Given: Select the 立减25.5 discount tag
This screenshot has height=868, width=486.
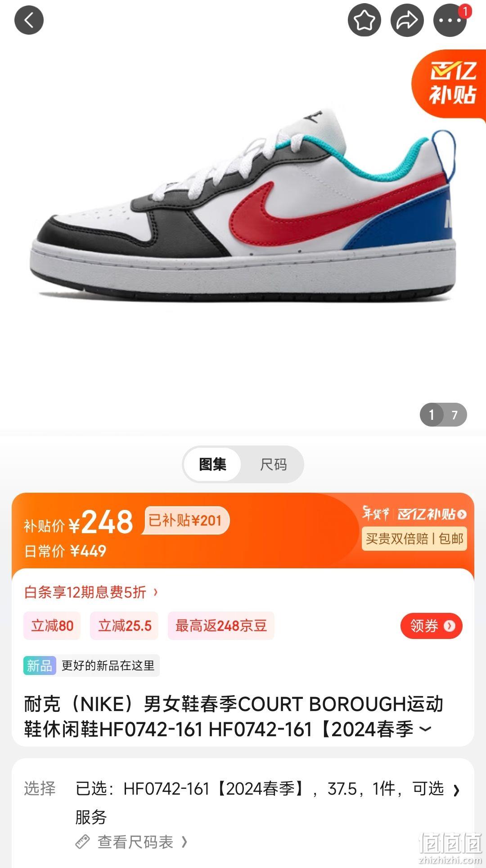Looking at the screenshot, I should tap(125, 625).
